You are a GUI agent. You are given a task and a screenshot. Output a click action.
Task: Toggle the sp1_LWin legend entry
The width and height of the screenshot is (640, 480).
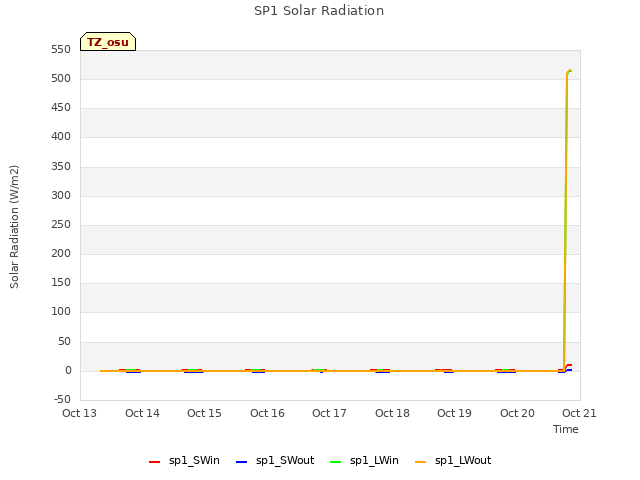[364, 460]
